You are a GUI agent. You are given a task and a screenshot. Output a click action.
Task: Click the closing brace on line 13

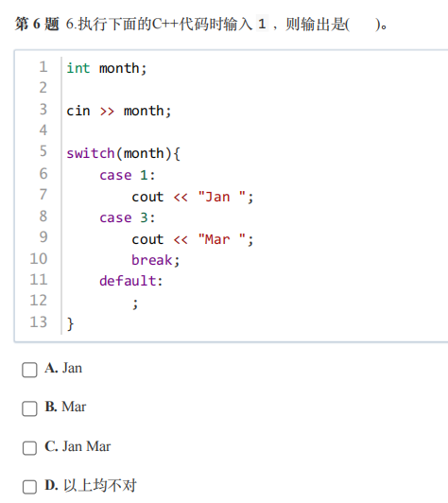tap(70, 323)
